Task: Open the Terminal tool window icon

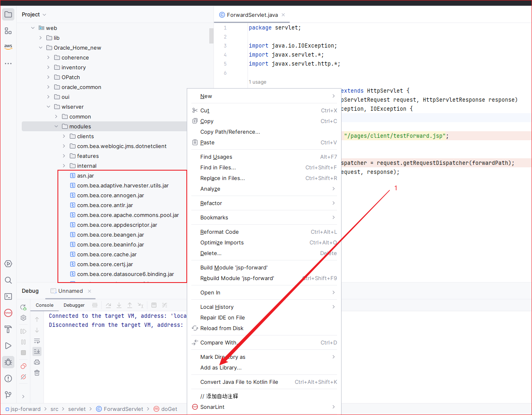Action: (8, 296)
